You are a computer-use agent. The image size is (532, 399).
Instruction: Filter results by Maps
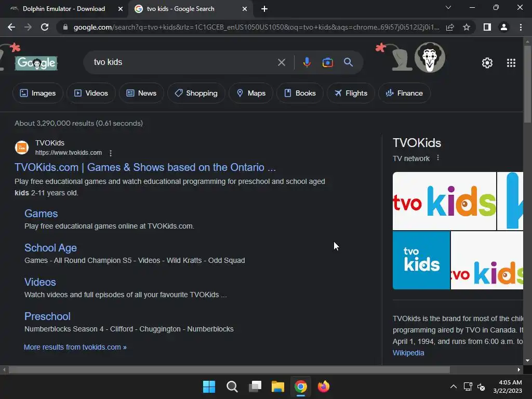pyautogui.click(x=251, y=93)
